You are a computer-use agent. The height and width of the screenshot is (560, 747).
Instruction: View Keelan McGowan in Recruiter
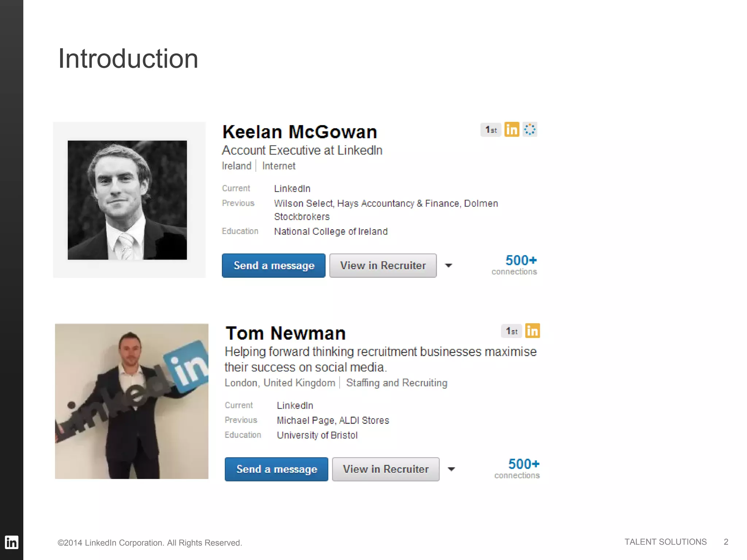(383, 265)
